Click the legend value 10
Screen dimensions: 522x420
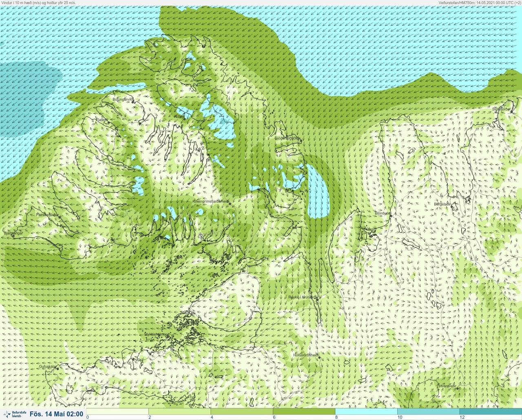400,417
